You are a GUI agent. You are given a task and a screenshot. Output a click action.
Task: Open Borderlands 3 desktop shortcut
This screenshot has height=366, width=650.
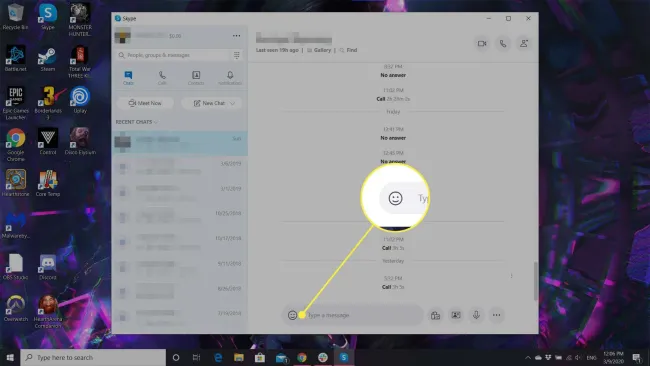click(48, 103)
